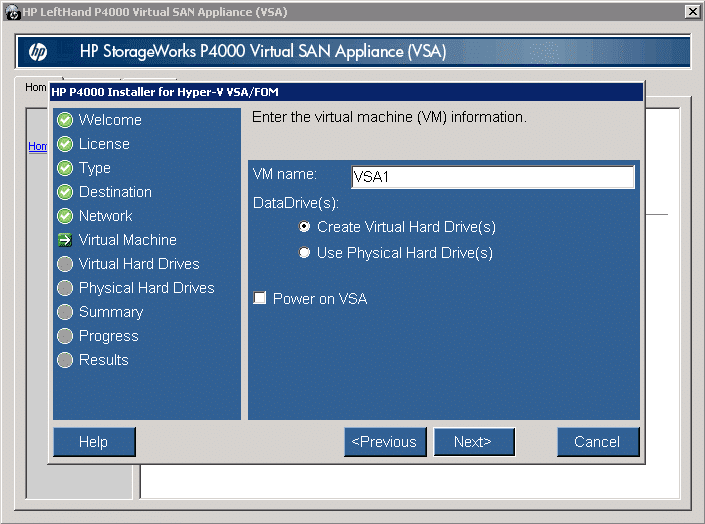
Task: Click the Progress step label
Action: pos(109,336)
